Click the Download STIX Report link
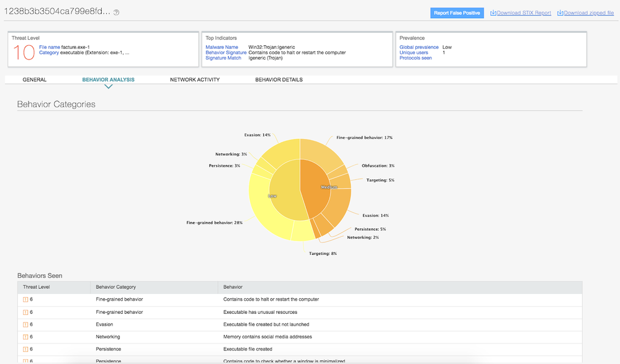 524,13
